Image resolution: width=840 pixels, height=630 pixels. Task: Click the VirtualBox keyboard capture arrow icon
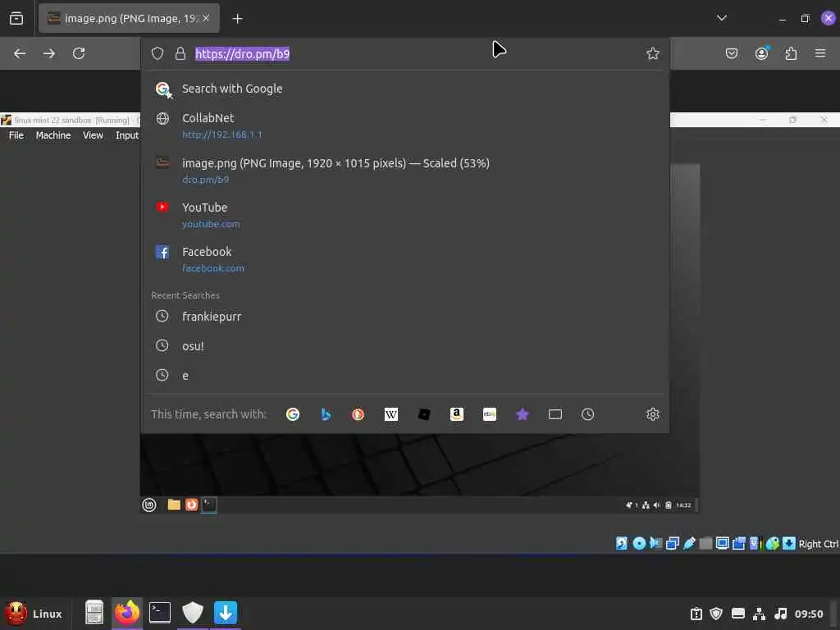click(789, 543)
